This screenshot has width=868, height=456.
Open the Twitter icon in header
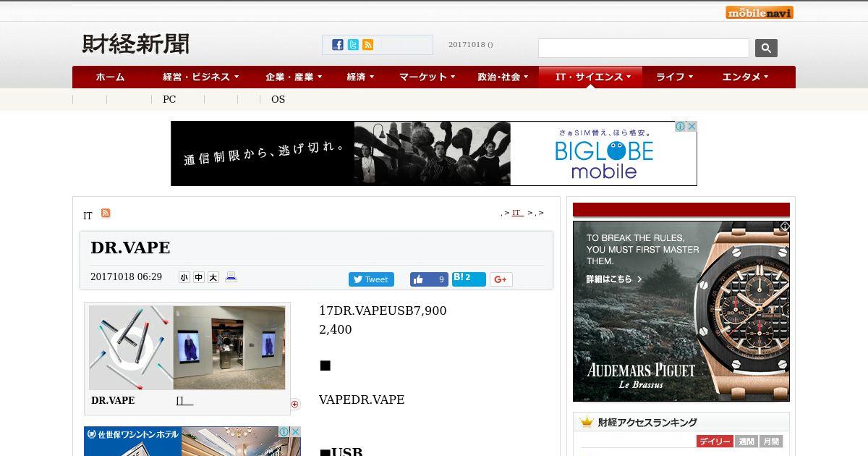pos(353,45)
